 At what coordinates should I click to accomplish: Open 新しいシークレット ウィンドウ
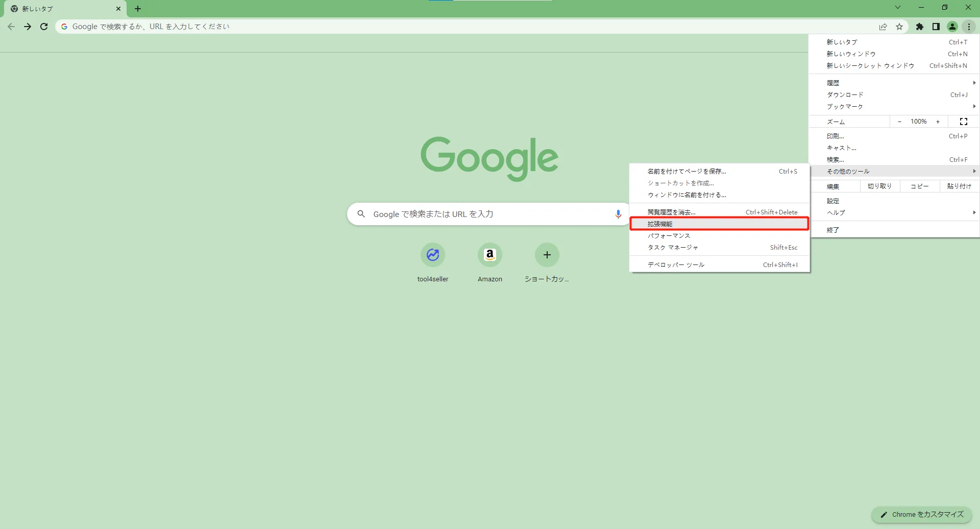click(x=894, y=65)
